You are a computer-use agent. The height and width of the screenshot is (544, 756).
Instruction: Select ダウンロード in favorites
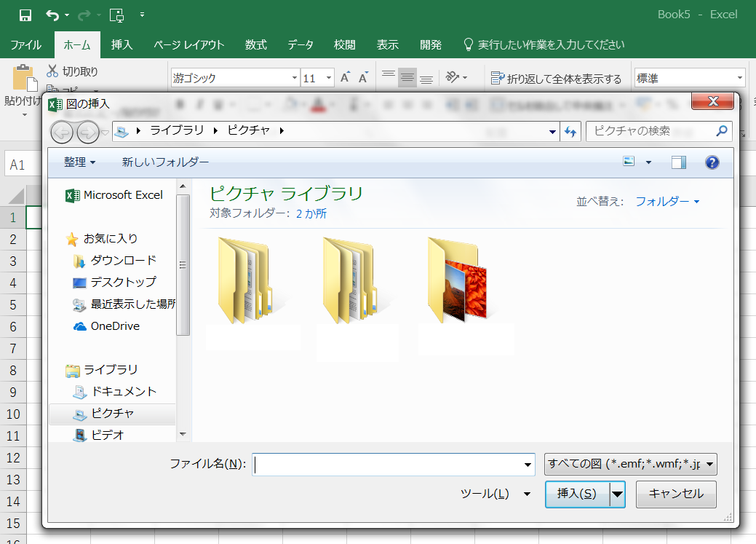pos(122,261)
